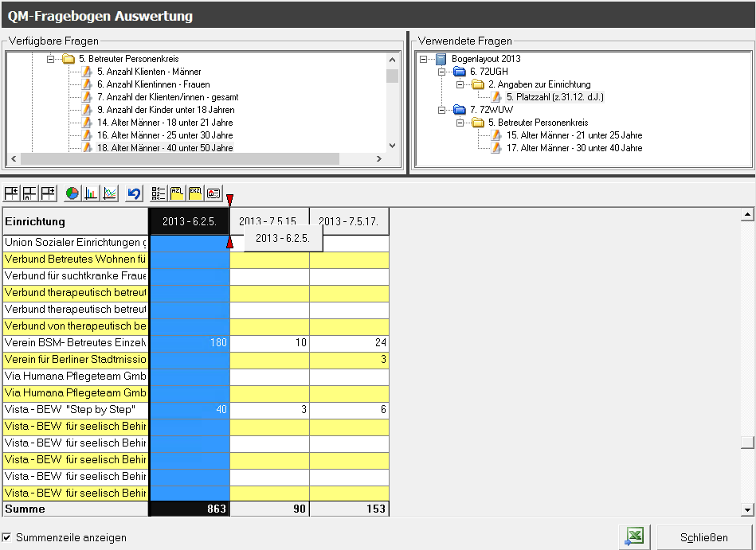This screenshot has height=550, width=756.
Task: Click the numbered list toolbar icon
Action: point(159,193)
